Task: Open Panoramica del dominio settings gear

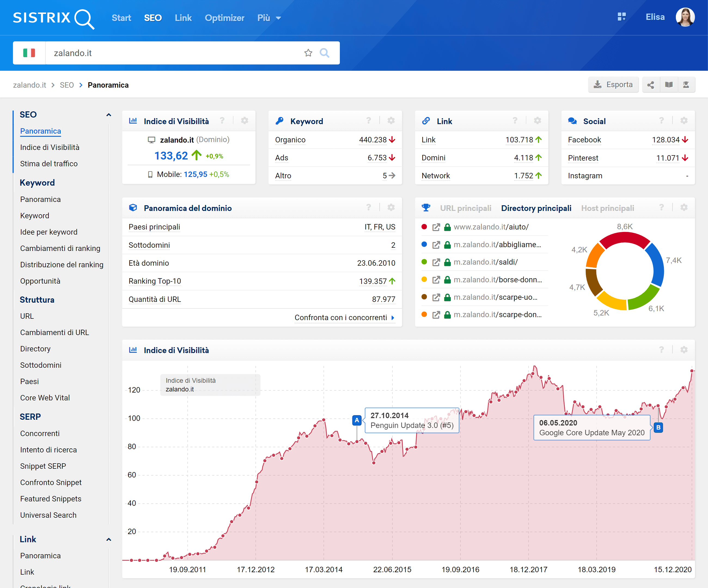Action: [391, 207]
